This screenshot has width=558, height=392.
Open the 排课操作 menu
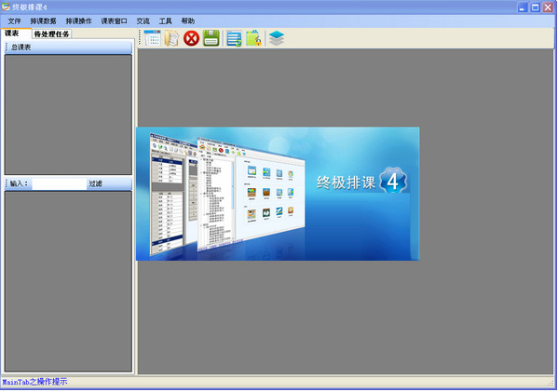coord(78,21)
